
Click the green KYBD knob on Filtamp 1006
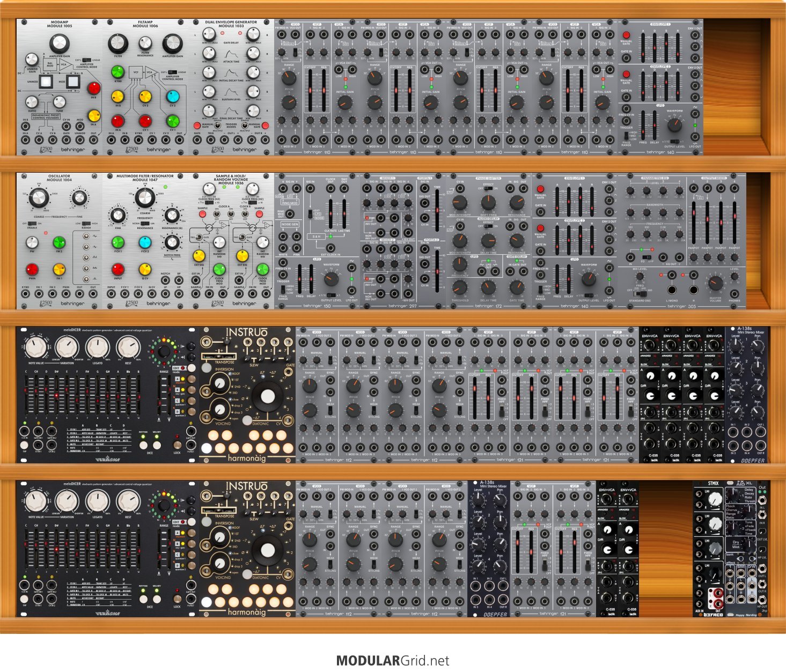(118, 72)
